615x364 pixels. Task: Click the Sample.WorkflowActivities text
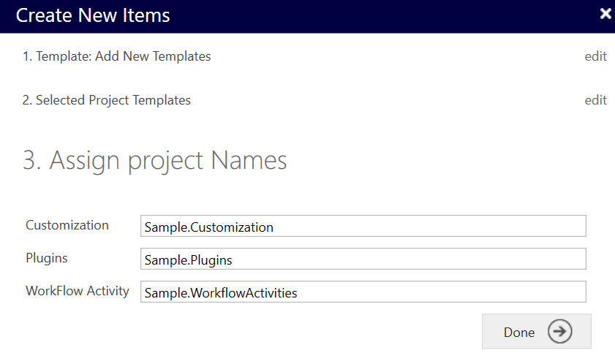click(x=221, y=293)
